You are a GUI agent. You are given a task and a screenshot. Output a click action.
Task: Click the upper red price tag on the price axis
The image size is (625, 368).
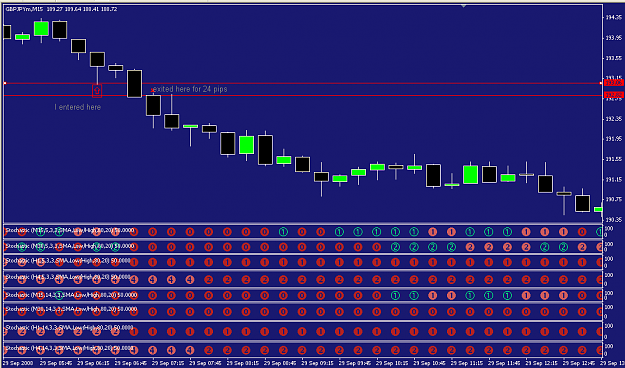[613, 83]
